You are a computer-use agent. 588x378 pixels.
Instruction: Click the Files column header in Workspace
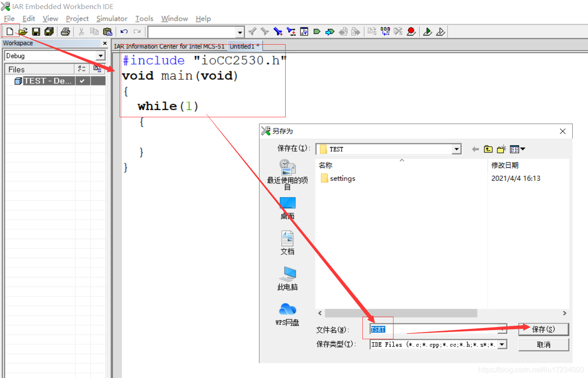pos(40,69)
